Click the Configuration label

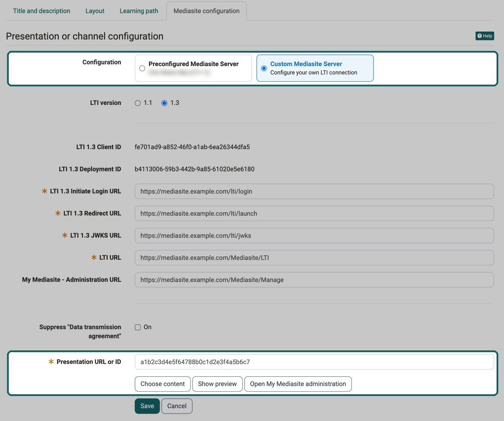[102, 62]
